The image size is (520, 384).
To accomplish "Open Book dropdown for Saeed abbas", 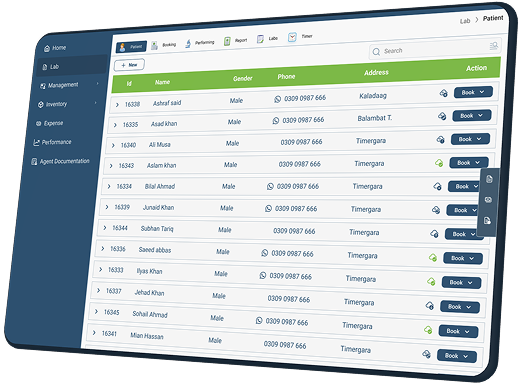I will point(463,258).
